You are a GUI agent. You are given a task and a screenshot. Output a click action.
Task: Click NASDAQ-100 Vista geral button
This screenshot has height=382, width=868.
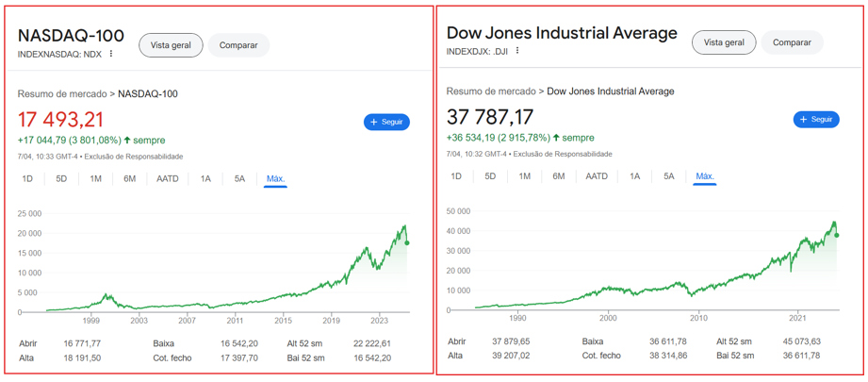click(171, 45)
